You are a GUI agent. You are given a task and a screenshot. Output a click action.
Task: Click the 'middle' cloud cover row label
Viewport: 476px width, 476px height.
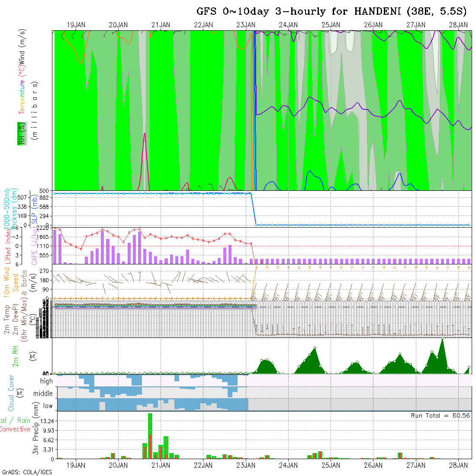(43, 393)
